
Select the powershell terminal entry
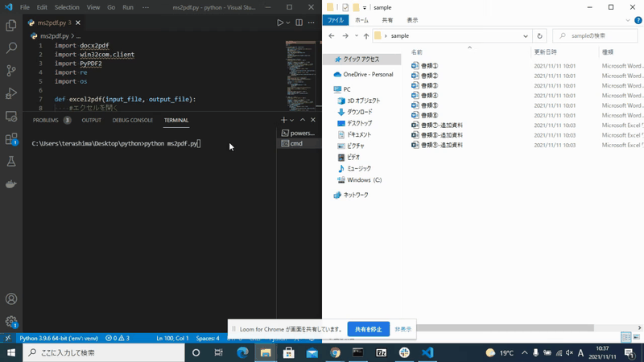click(x=299, y=133)
